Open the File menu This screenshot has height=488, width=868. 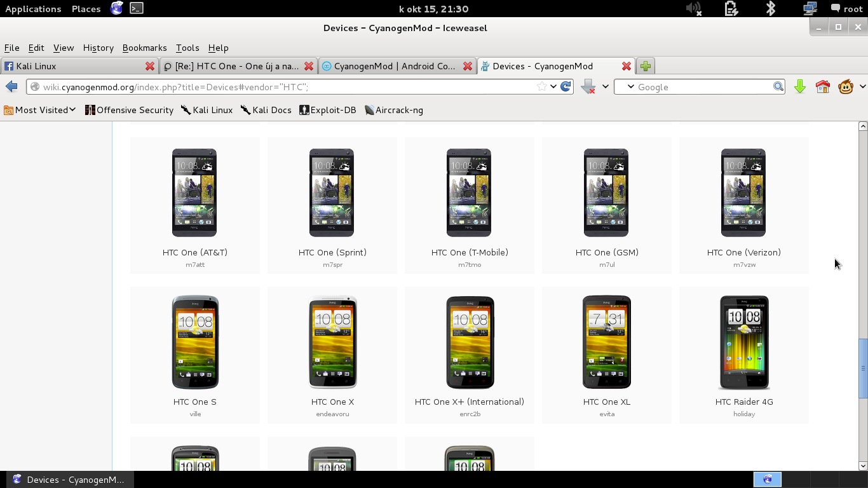[11, 48]
